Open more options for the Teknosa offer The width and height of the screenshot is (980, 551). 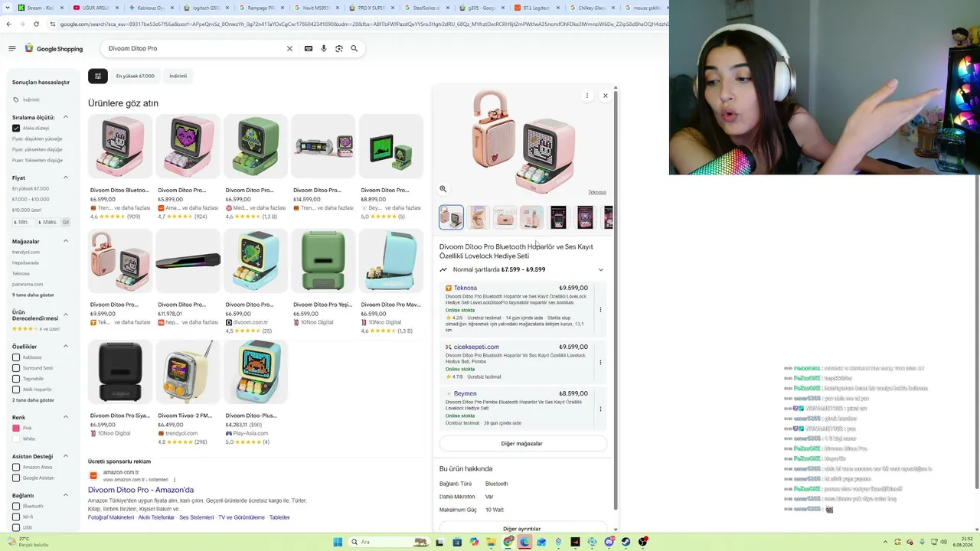600,309
